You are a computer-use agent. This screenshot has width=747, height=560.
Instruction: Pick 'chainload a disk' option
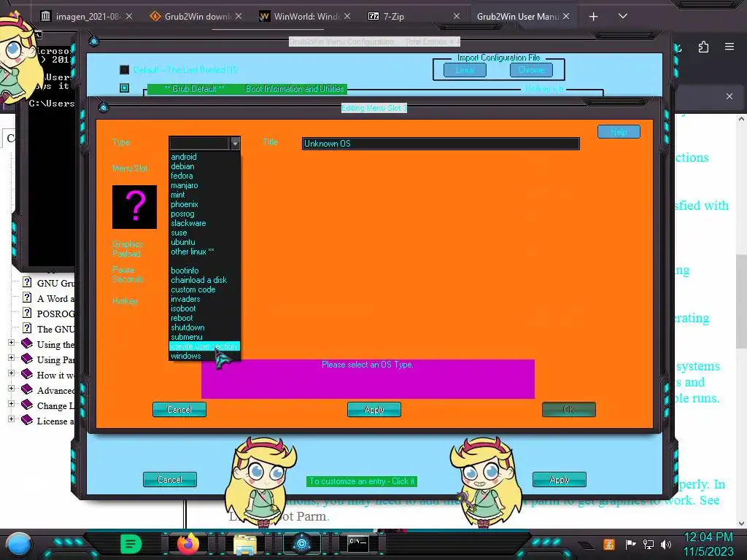[x=198, y=280]
